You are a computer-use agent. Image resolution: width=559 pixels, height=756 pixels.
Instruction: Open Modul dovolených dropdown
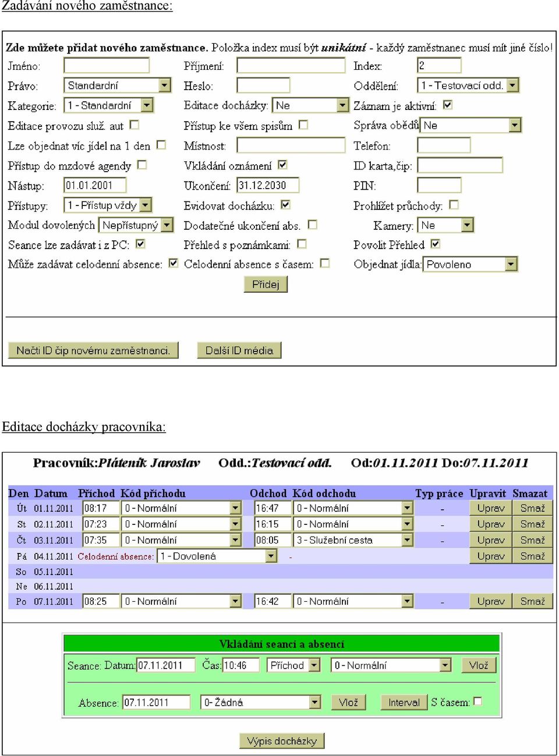click(x=136, y=225)
